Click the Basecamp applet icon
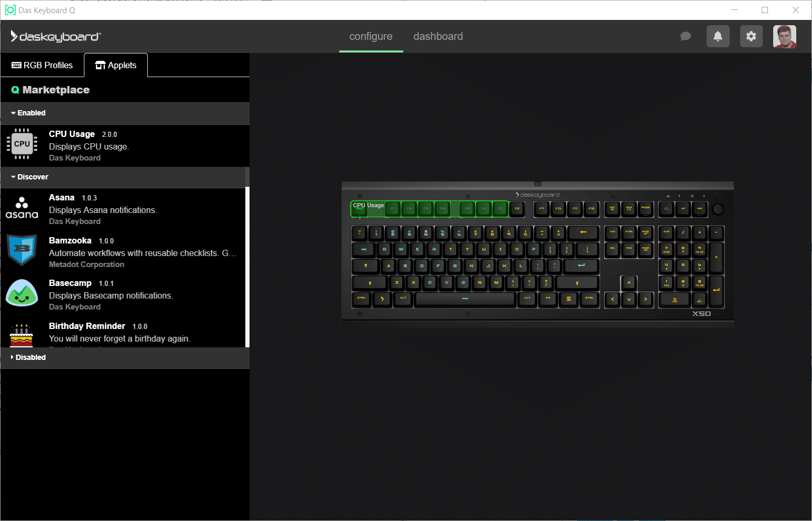The image size is (812, 521). click(x=22, y=293)
